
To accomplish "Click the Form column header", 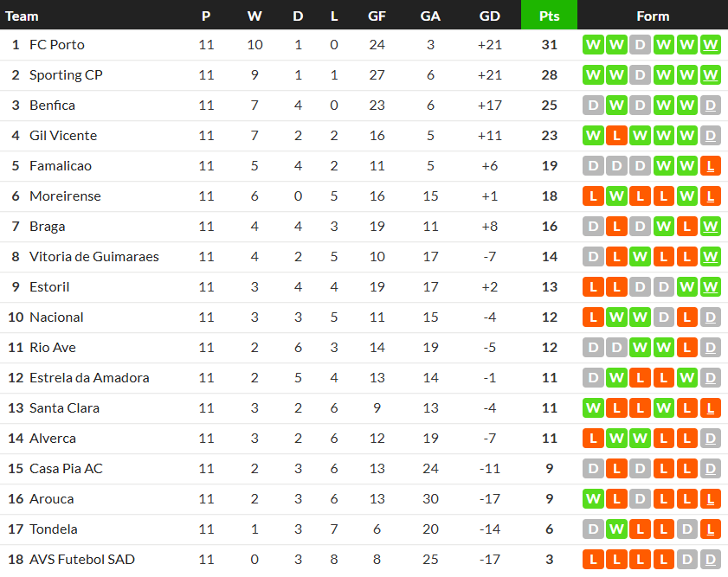I will [x=653, y=16].
